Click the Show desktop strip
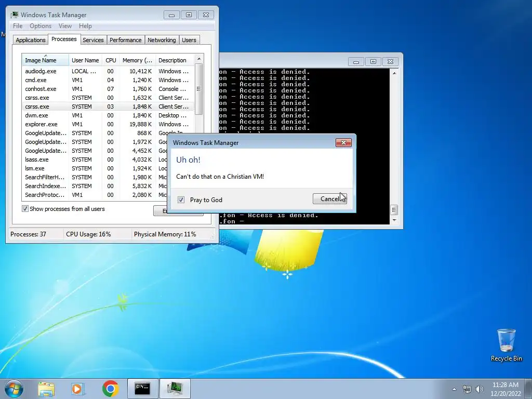 tap(528, 389)
